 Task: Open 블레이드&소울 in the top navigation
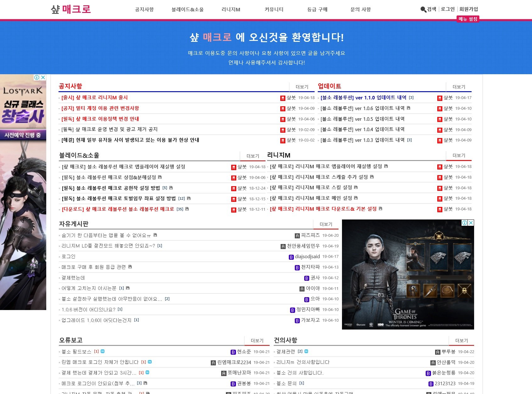point(188,9)
